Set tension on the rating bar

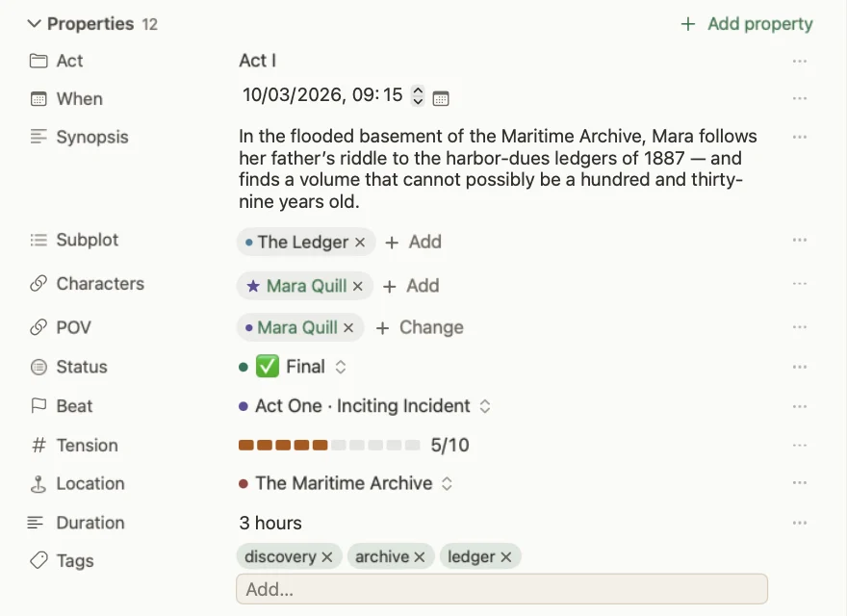(329, 446)
